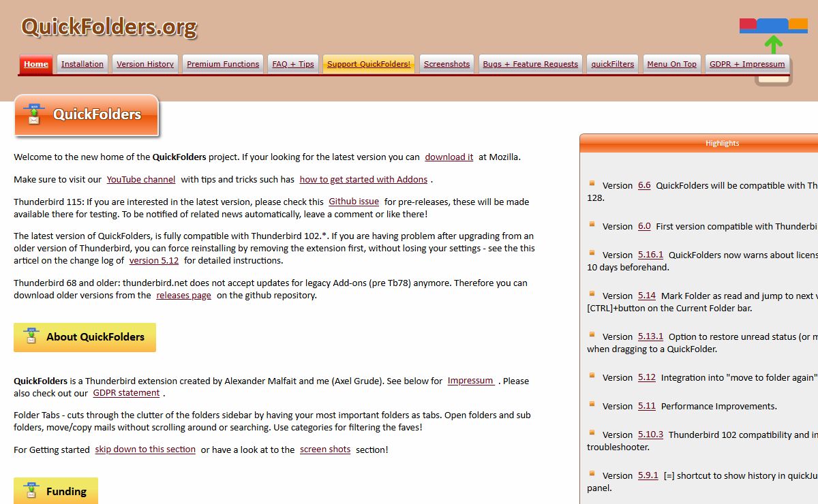
Task: Open the Installation tab
Action: tap(82, 64)
